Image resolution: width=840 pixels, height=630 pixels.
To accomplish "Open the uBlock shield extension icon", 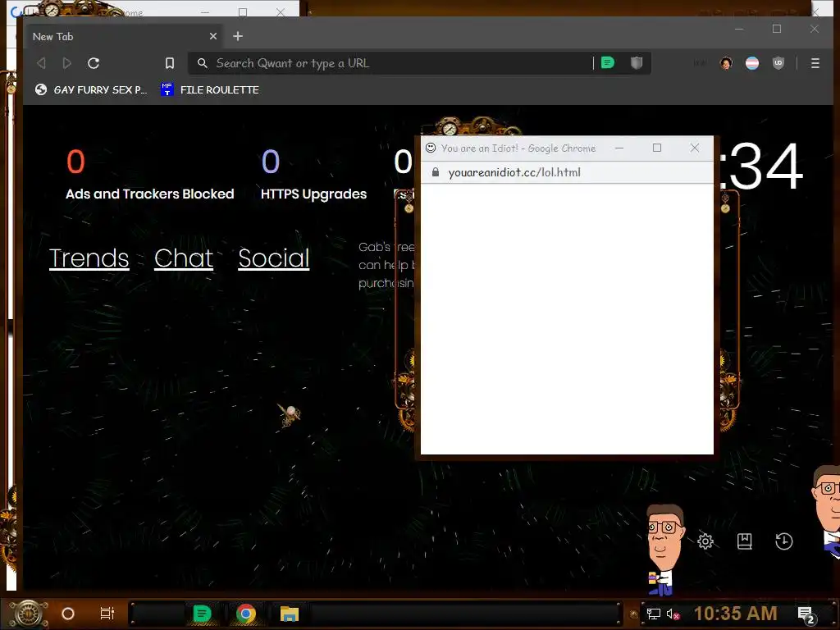I will pos(778,63).
